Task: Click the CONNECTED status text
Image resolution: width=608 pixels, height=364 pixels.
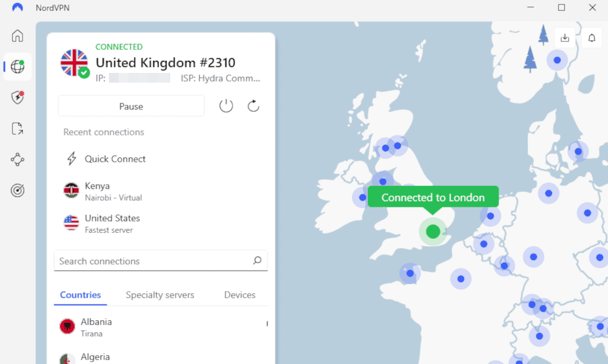Action: click(119, 47)
